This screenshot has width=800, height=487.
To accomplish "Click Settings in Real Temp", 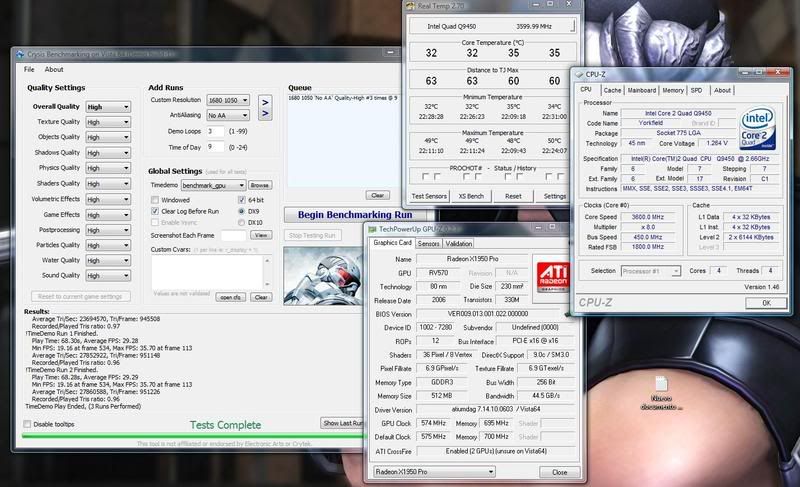I will [555, 196].
